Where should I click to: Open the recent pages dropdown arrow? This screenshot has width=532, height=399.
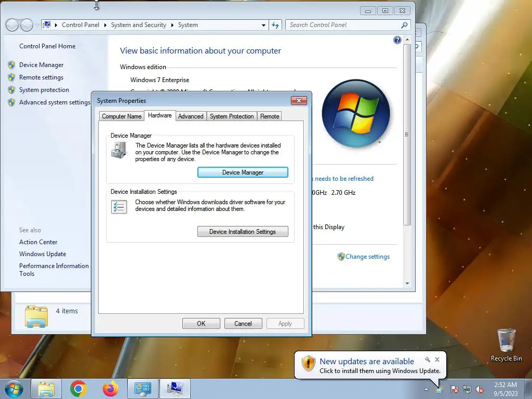click(37, 25)
